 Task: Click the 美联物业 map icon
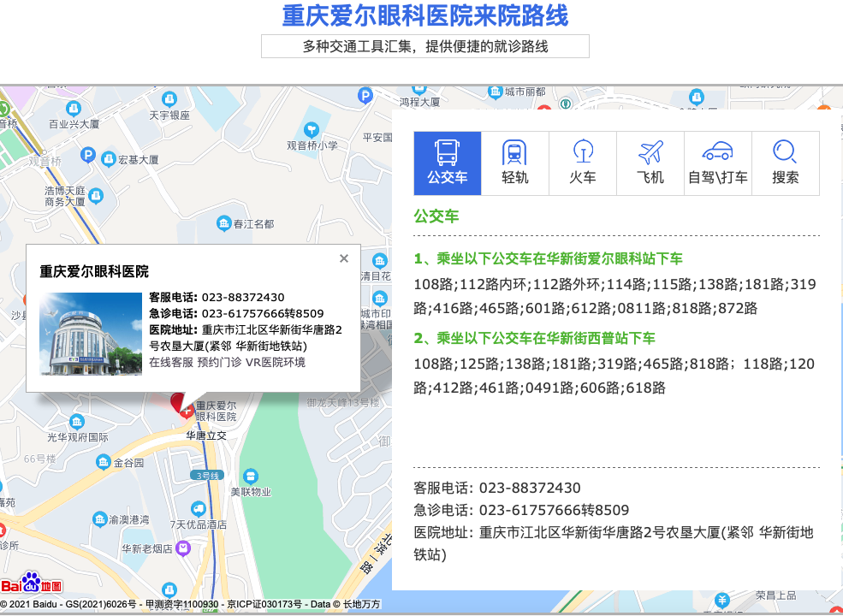pyautogui.click(x=251, y=477)
